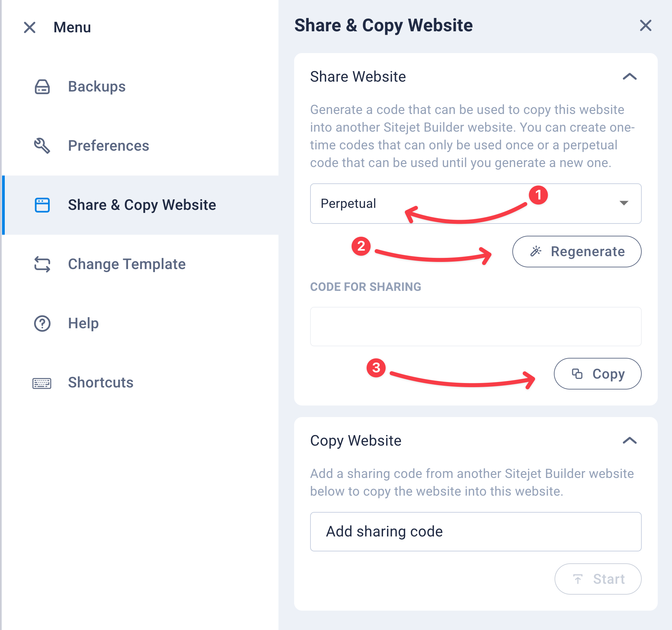Click the Copy button for sharing code
The height and width of the screenshot is (630, 672).
[597, 374]
